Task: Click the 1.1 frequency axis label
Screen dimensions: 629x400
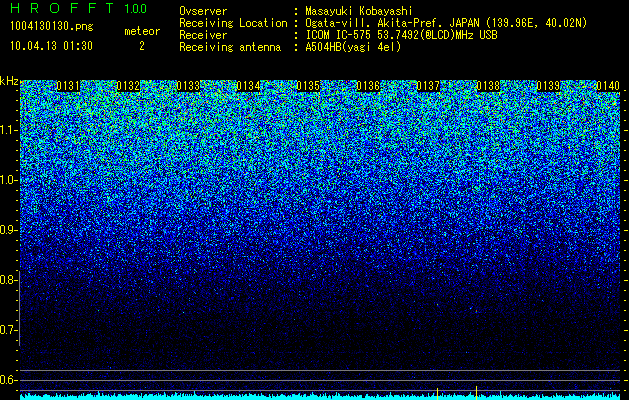Action: click(8, 130)
